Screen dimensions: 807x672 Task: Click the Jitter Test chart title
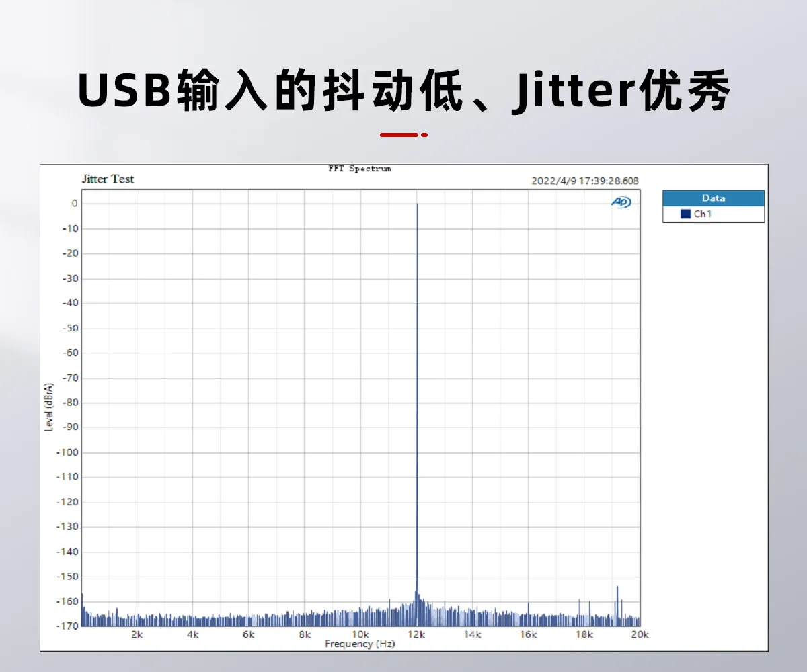point(108,179)
